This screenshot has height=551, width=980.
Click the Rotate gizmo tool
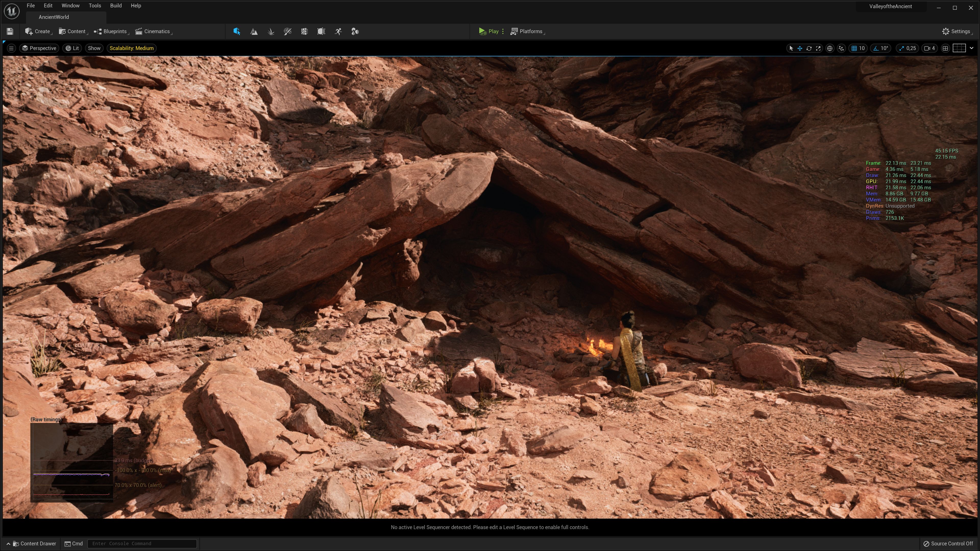point(809,48)
